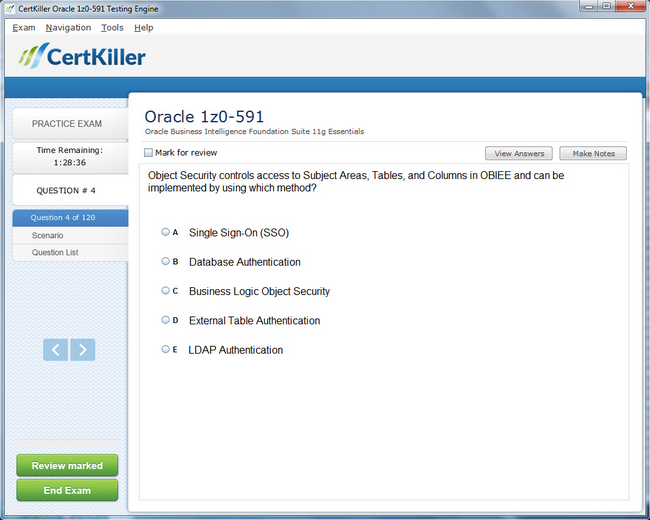Click the Make Notes button
The height and width of the screenshot is (520, 650).
coord(593,153)
